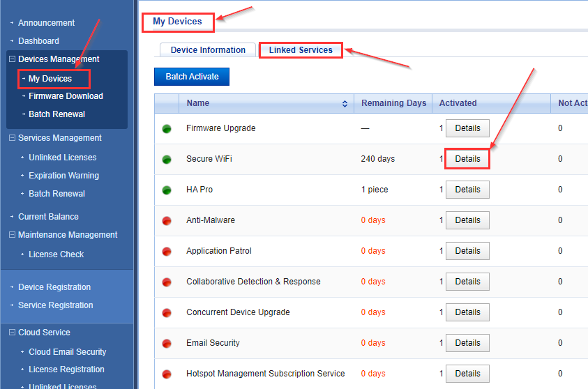Screen dimensions: 588x389
Task: Click green status icon beside Secure WiFi
Action: 167,159
